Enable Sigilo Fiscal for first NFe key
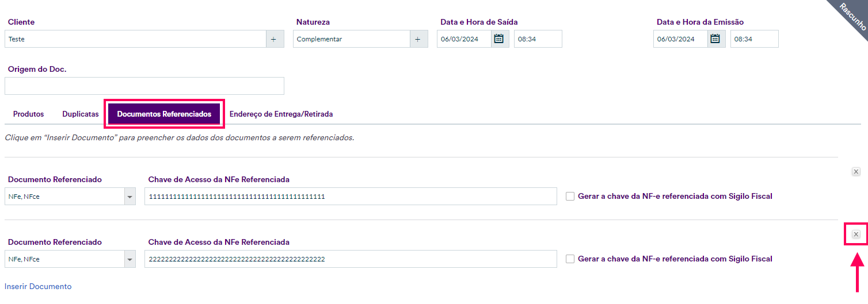This screenshot has height=304, width=868. click(570, 196)
